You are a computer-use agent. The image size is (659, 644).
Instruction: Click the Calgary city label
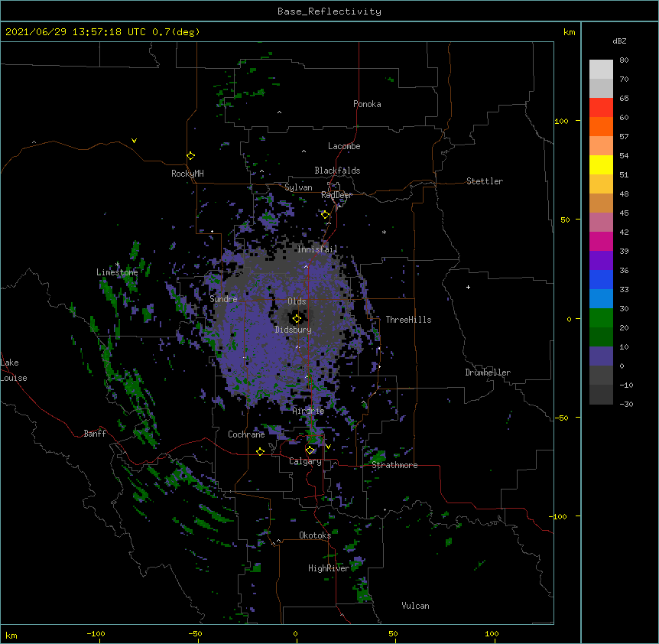(305, 461)
